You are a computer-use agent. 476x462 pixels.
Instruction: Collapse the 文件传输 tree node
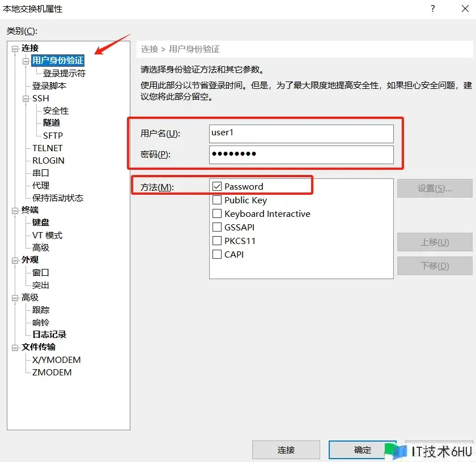15,348
